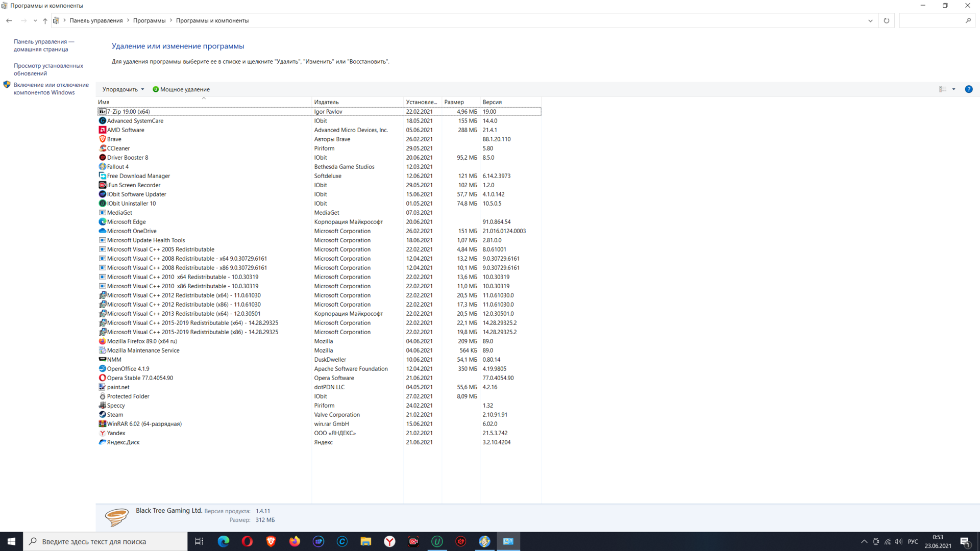Sort list by Издатель column header

click(x=327, y=102)
